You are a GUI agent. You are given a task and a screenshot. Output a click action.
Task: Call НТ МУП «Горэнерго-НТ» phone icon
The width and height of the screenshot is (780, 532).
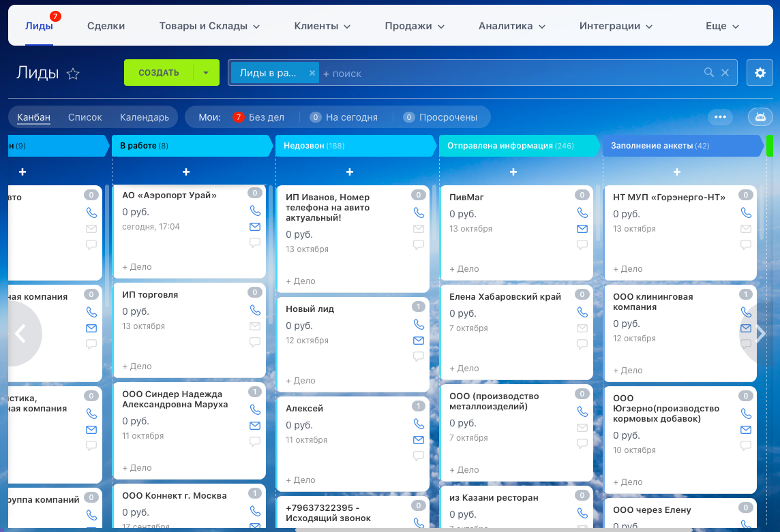(746, 213)
